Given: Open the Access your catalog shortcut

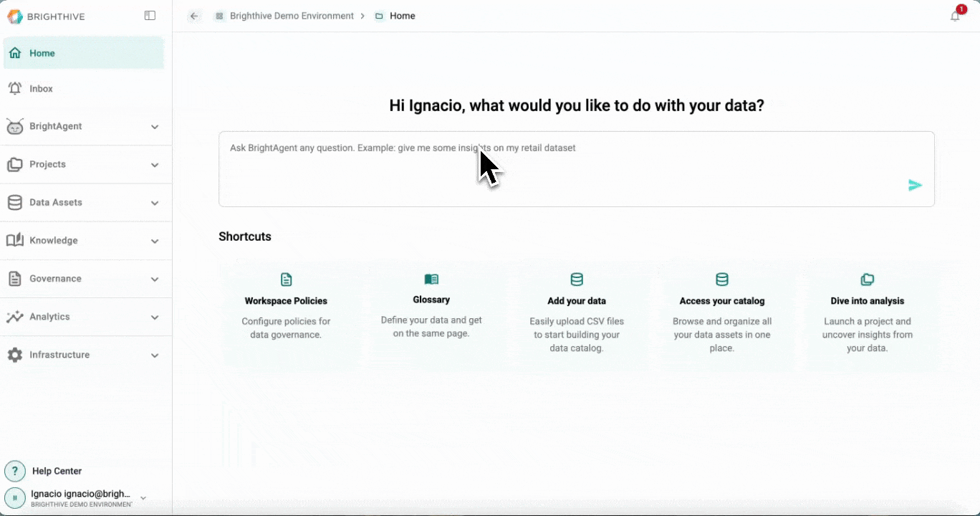Looking at the screenshot, I should [722, 315].
